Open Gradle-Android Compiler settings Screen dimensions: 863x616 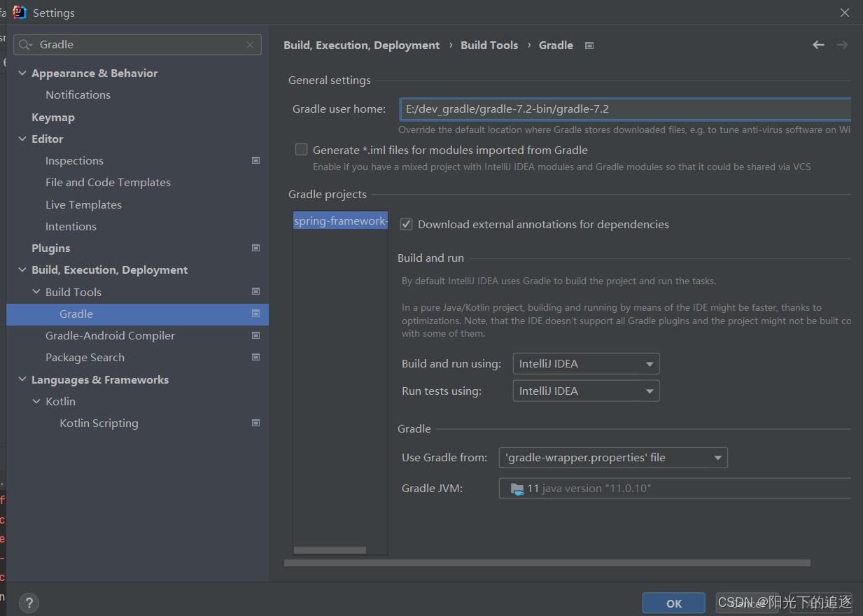110,335
